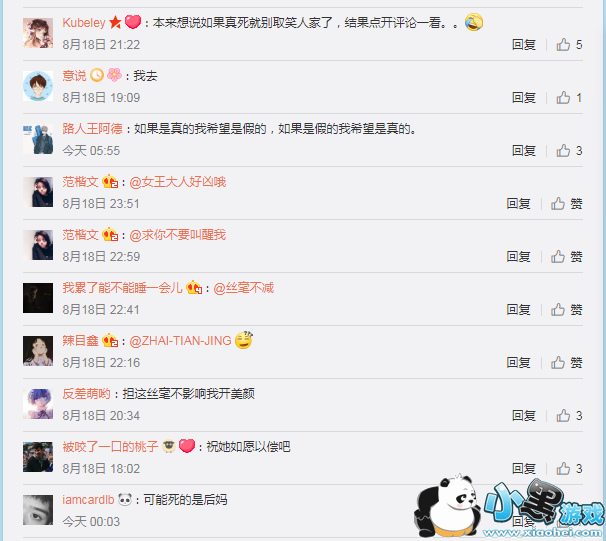Viewport: 606px width, 541px height.
Task: Reply to Kubeley's comment
Action: 524,45
